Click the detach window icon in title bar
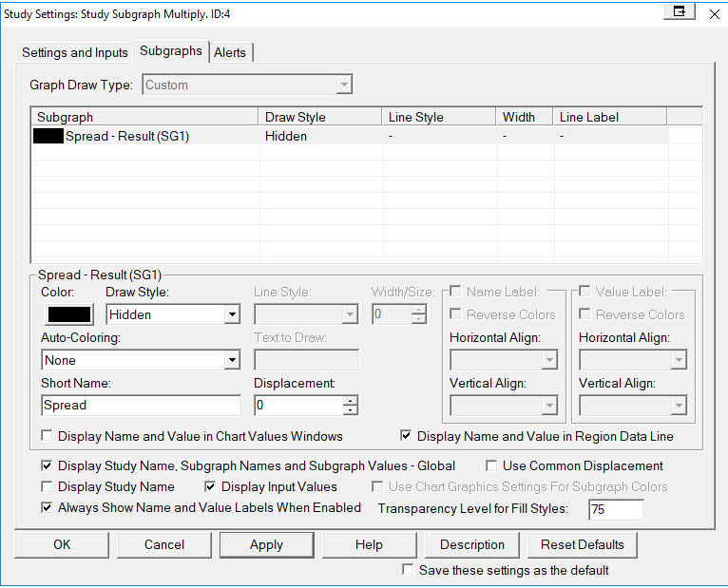Image resolution: width=728 pixels, height=588 pixels. click(x=679, y=11)
